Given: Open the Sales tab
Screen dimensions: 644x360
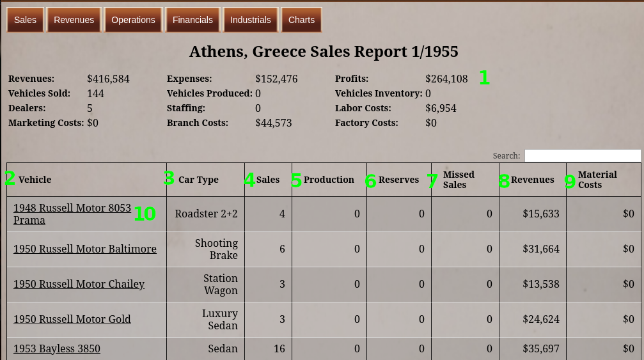Looking at the screenshot, I should point(26,20).
